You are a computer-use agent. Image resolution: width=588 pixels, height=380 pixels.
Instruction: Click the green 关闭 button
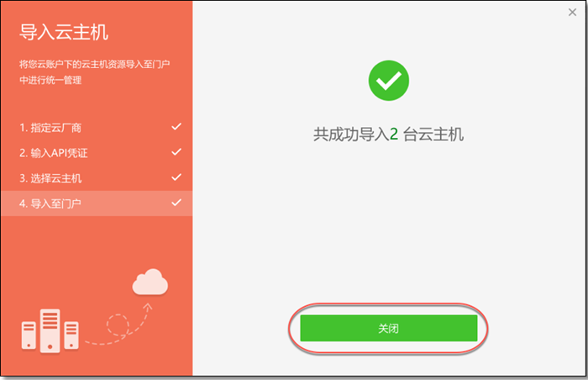388,328
